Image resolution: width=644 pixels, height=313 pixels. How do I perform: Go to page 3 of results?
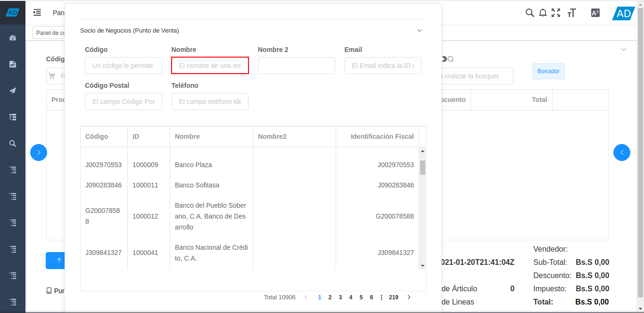[340, 297]
